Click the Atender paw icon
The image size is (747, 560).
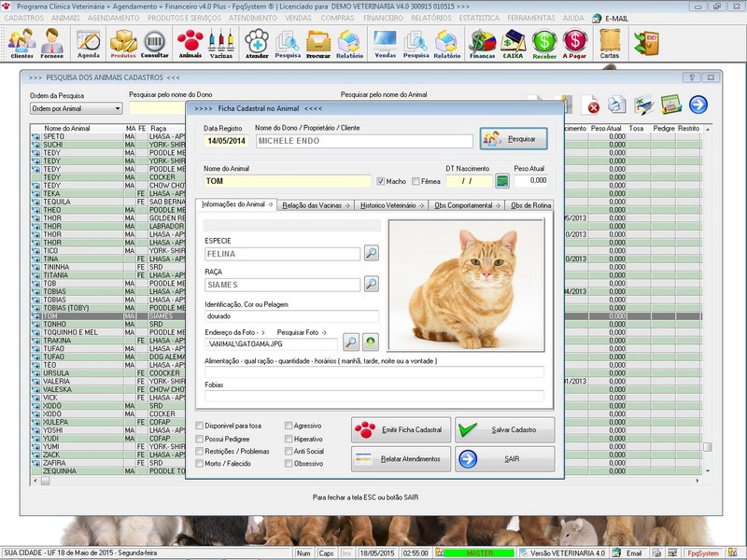pyautogui.click(x=257, y=43)
